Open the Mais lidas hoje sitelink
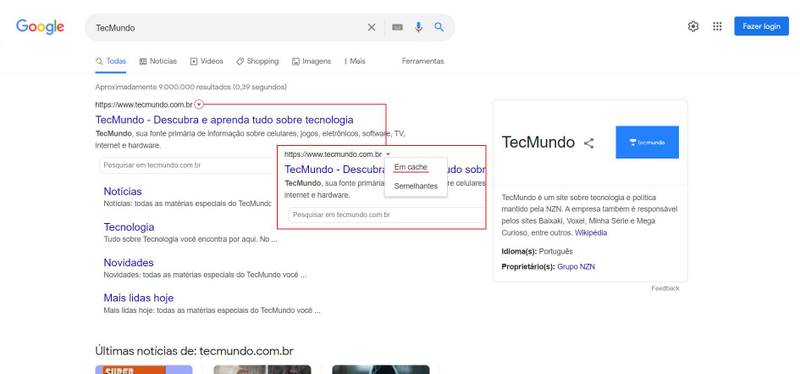Image resolution: width=800 pixels, height=374 pixels. (139, 298)
